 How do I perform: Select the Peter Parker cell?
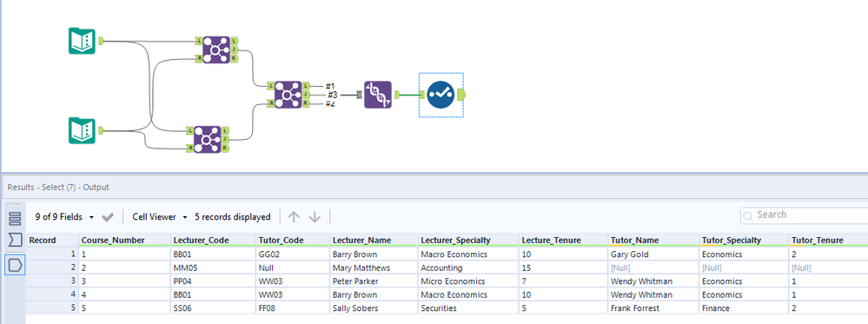374,281
